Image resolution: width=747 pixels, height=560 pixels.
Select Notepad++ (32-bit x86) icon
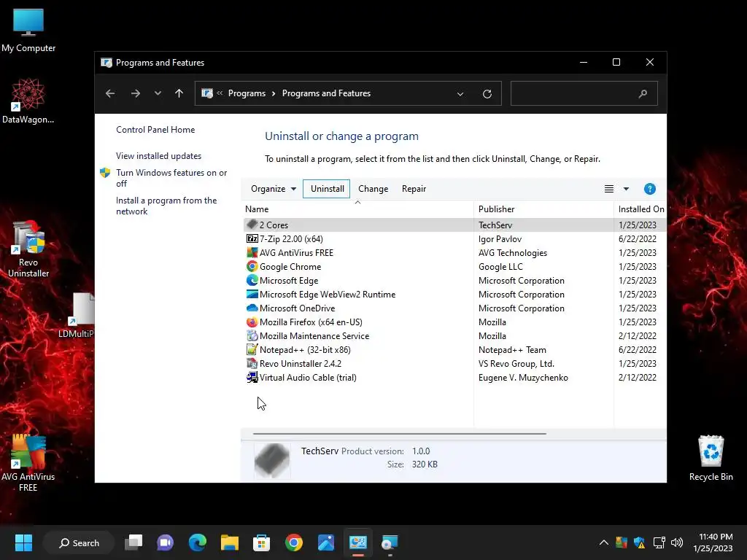click(x=252, y=349)
